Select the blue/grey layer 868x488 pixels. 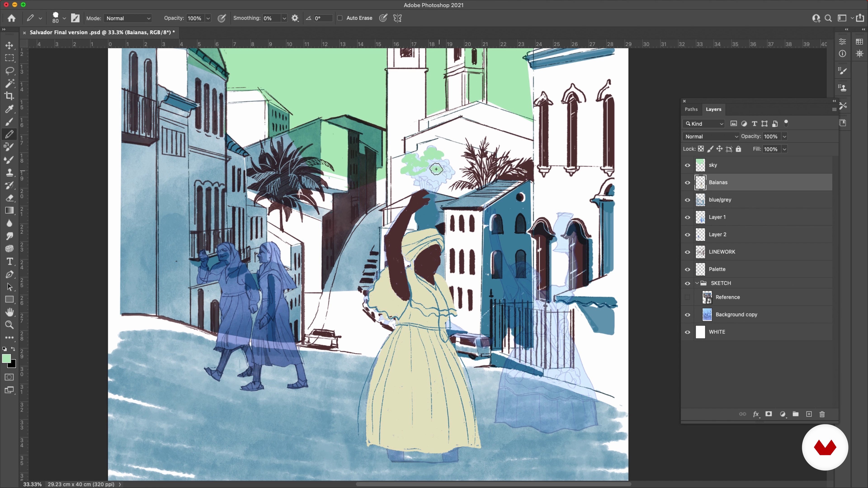pyautogui.click(x=720, y=200)
